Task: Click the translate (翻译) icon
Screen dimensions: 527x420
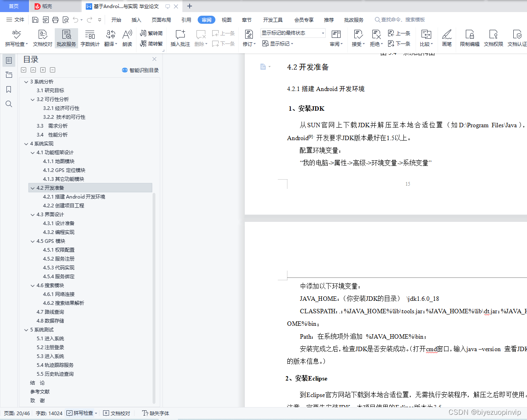Action: [x=110, y=38]
